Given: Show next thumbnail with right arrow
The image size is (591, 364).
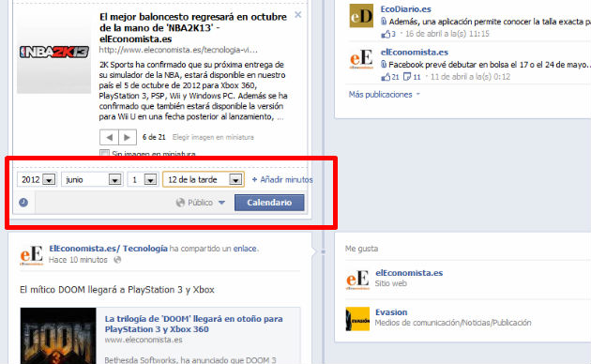Looking at the screenshot, I should click(x=128, y=137).
